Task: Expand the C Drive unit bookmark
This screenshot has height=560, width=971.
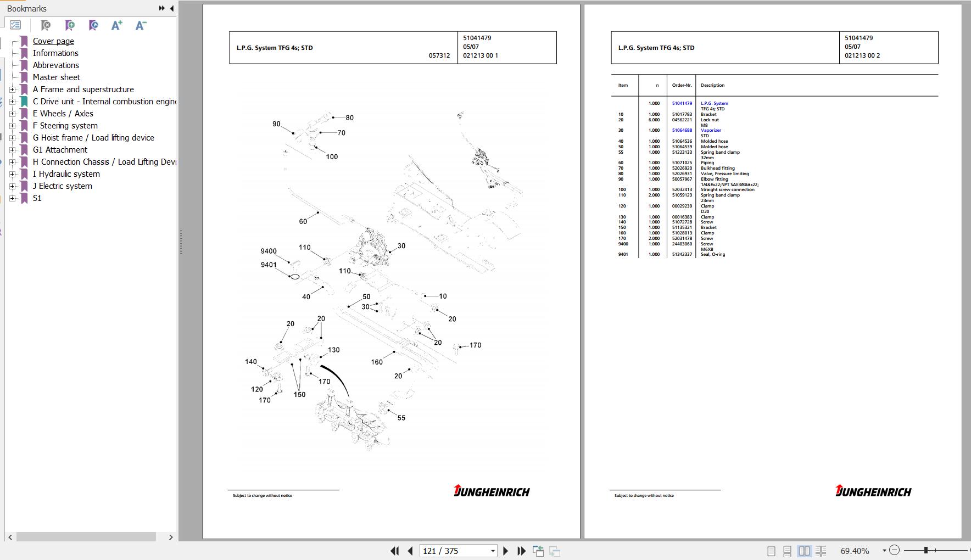Action: 13,102
